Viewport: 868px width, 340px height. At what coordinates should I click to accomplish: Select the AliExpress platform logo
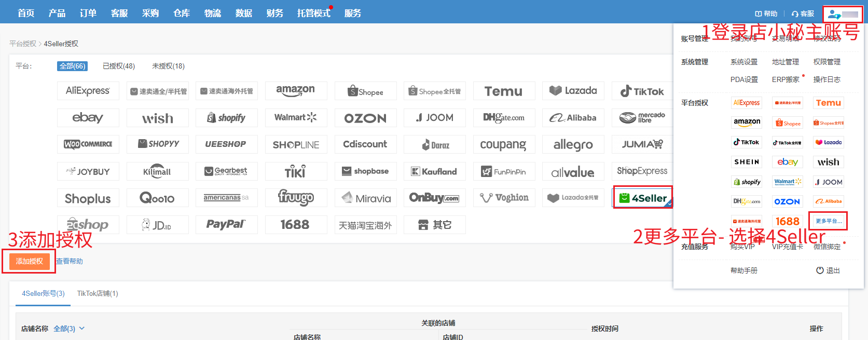[x=88, y=91]
